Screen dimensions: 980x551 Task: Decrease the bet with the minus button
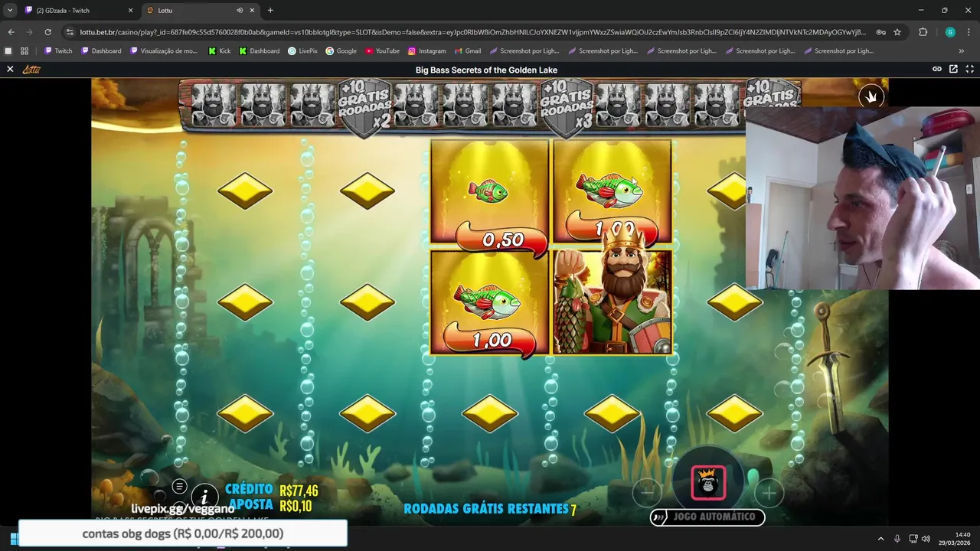point(647,493)
